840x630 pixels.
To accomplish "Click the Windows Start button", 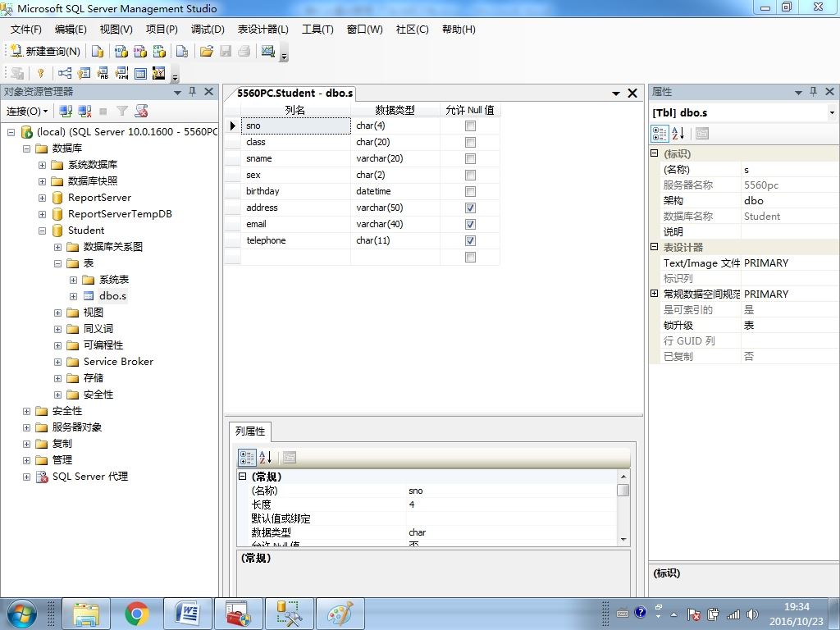I will [x=21, y=614].
